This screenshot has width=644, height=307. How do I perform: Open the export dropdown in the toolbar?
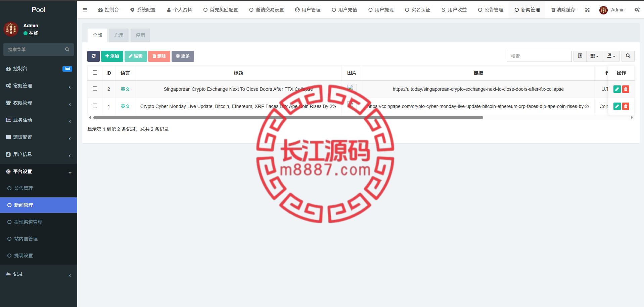(x=611, y=56)
